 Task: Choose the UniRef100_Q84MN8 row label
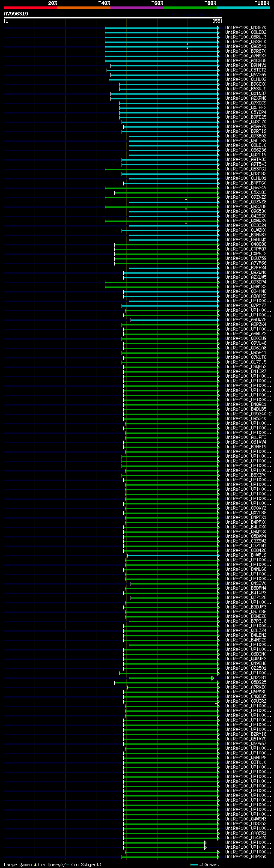[x=246, y=292]
